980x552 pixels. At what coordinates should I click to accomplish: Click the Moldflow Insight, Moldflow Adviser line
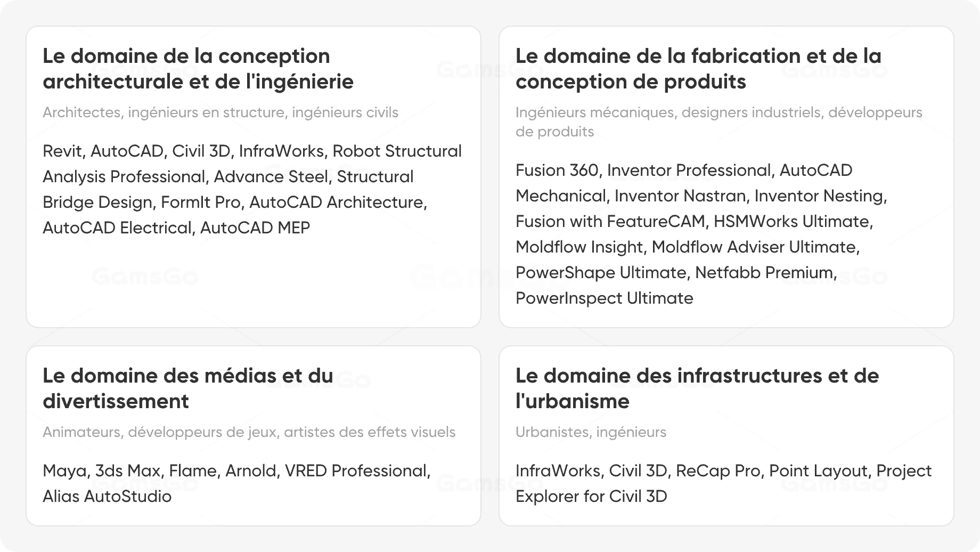tap(688, 247)
